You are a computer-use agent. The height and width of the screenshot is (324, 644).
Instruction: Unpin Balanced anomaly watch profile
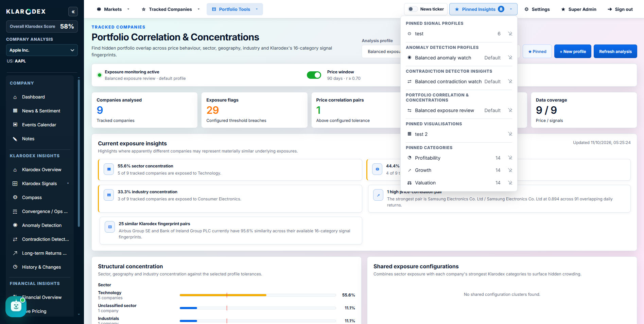coord(510,58)
